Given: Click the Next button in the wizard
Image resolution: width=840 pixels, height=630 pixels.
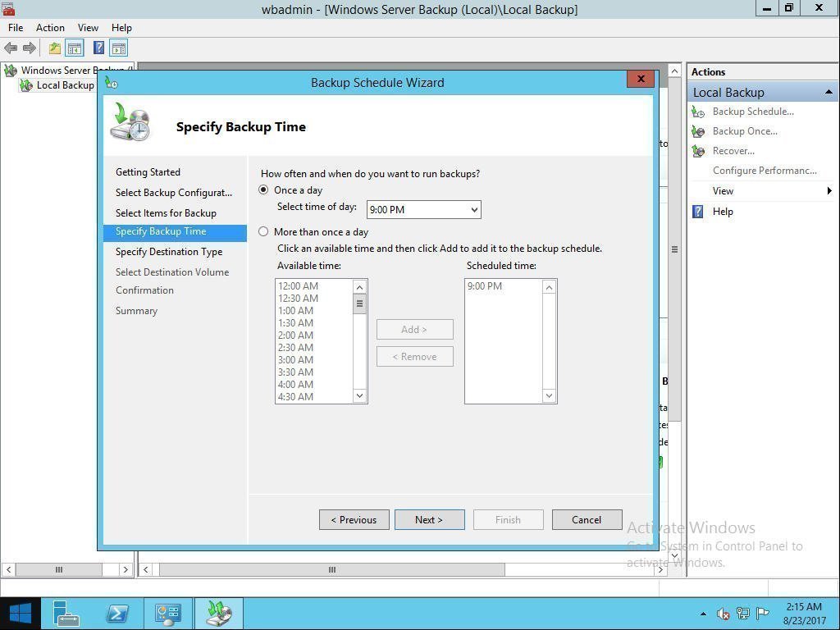Looking at the screenshot, I should pos(429,520).
